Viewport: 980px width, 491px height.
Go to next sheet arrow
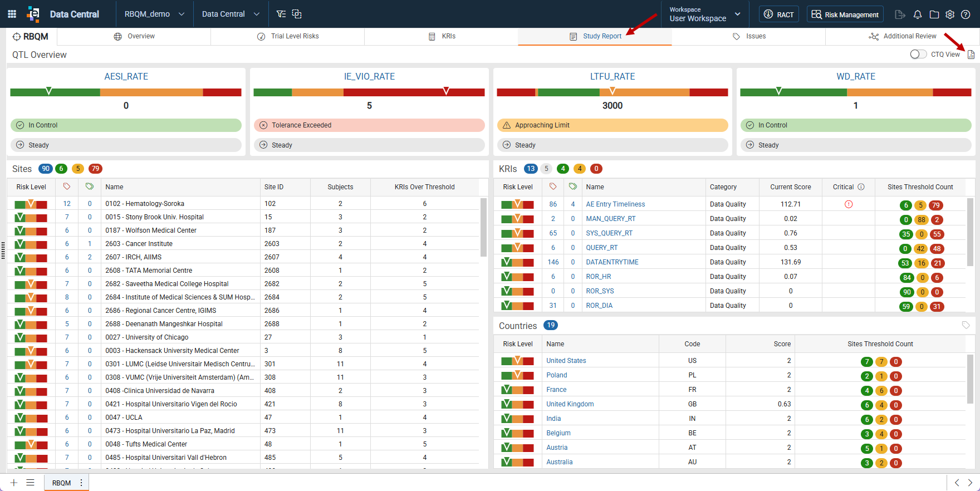pos(970,483)
